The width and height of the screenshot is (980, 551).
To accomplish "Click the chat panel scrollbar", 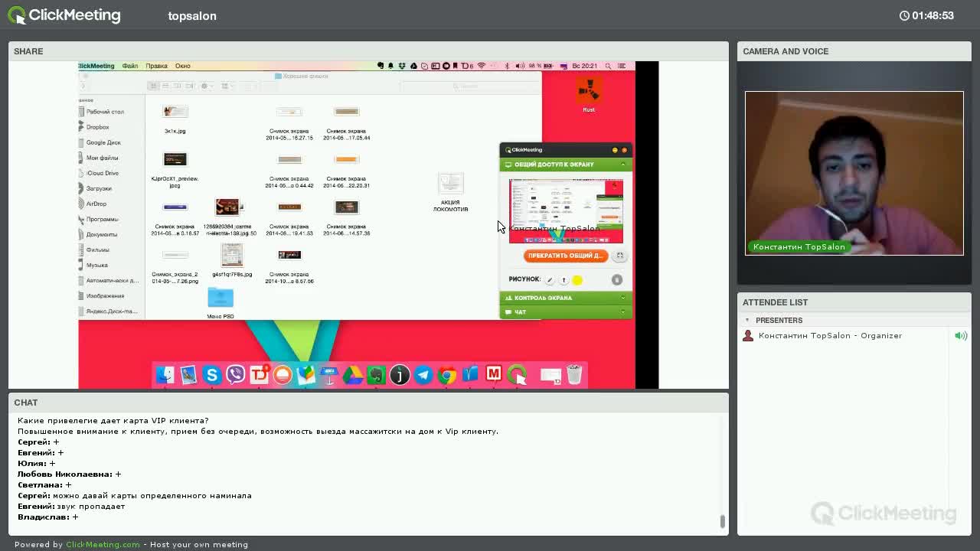I will pyautogui.click(x=722, y=521).
